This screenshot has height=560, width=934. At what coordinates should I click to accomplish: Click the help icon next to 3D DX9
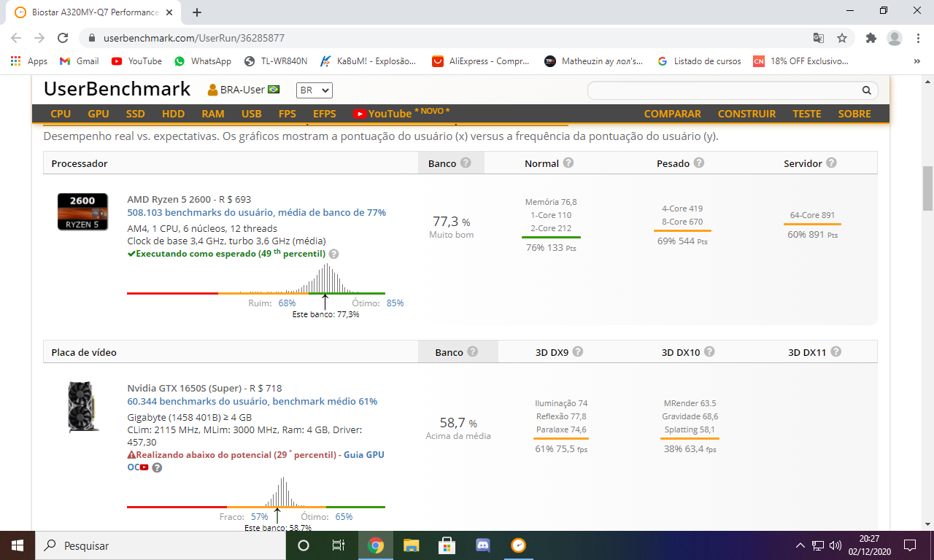[578, 351]
